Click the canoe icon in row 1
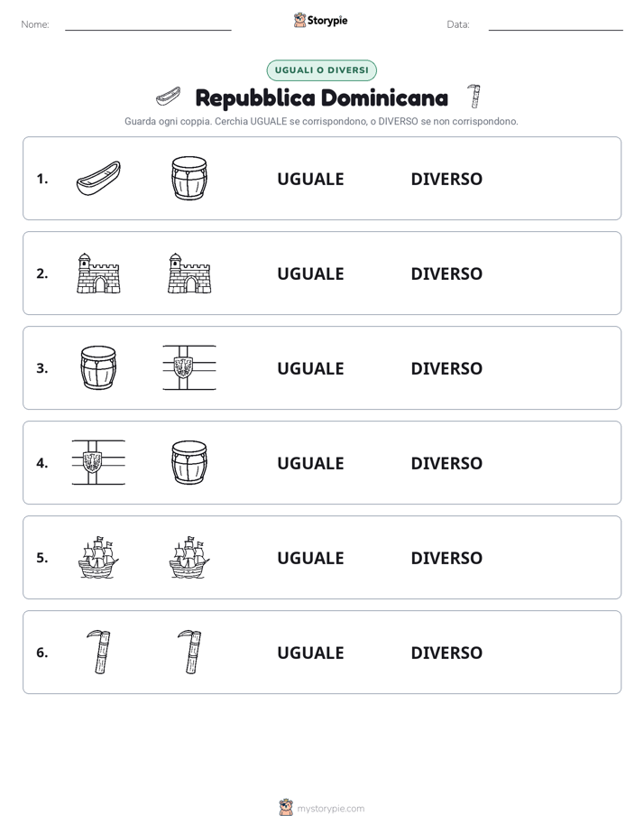The image size is (644, 834). point(99,178)
